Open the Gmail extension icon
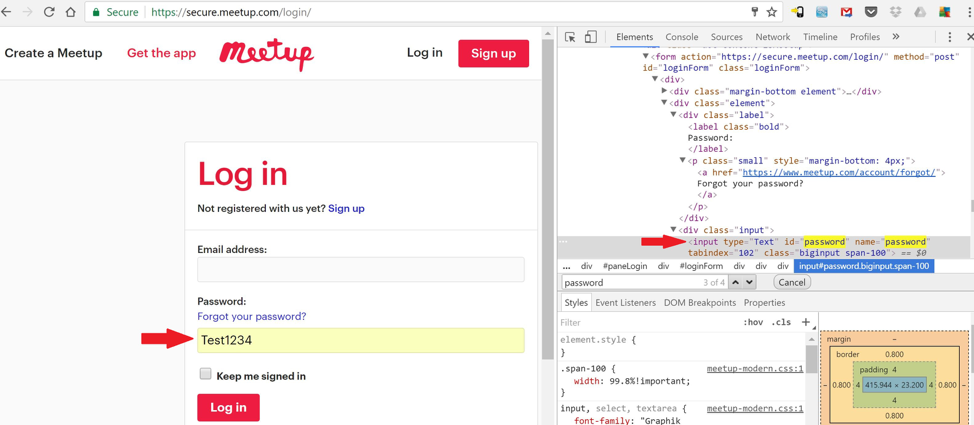This screenshot has width=974, height=425. (x=846, y=12)
